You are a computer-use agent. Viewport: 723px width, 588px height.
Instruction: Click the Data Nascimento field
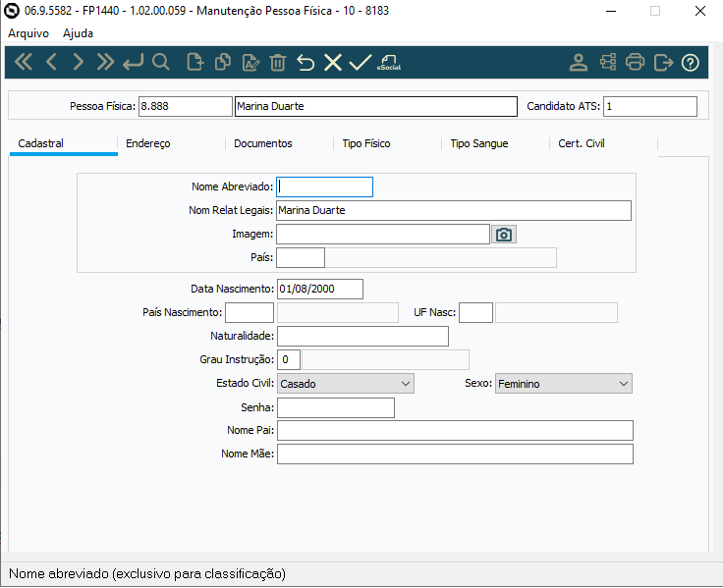coord(320,289)
